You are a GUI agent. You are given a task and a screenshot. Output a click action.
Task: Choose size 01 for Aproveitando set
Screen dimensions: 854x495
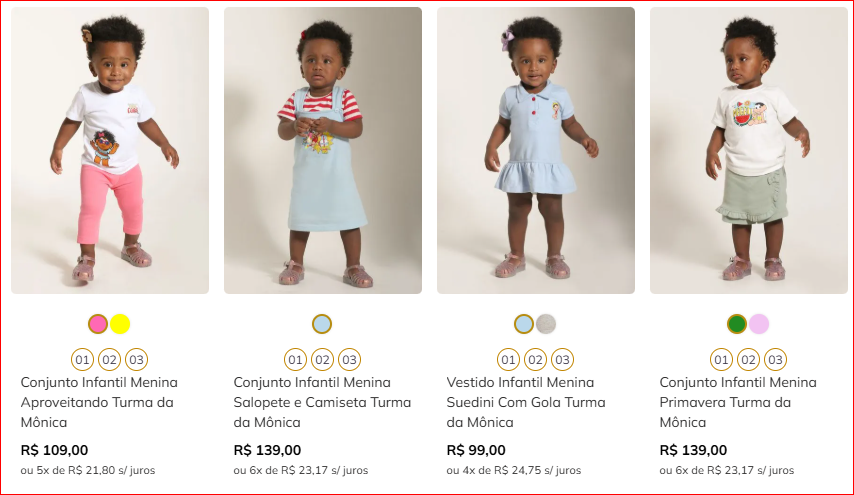[82, 360]
